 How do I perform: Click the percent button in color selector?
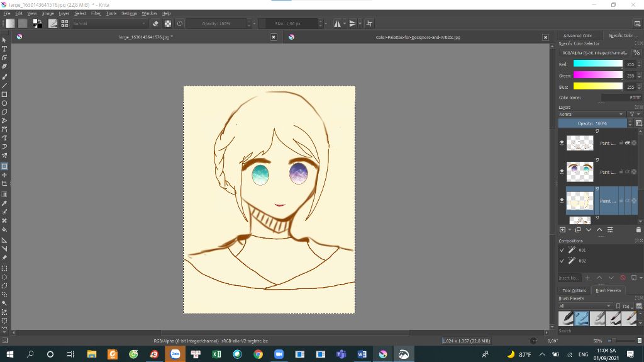point(636,52)
